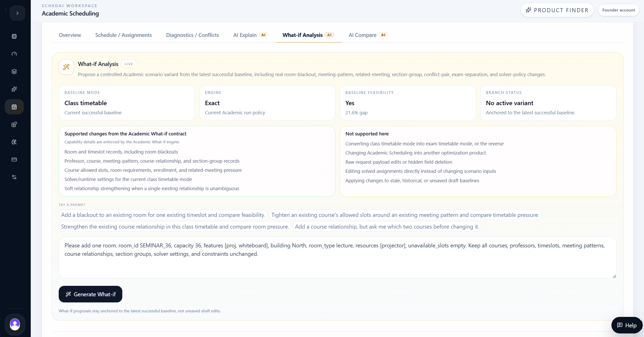
Task: Click the 'Solver/runtime settings' supported line
Action: 128,179
